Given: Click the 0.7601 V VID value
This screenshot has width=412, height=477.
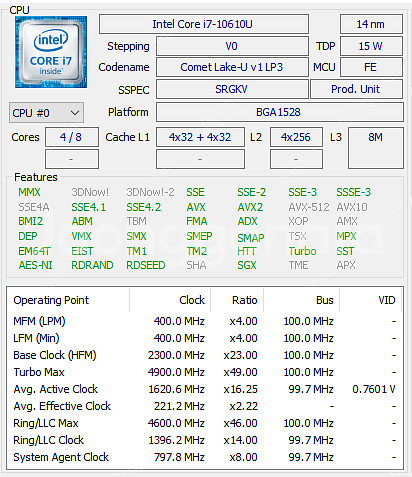Looking at the screenshot, I should click(x=374, y=389).
